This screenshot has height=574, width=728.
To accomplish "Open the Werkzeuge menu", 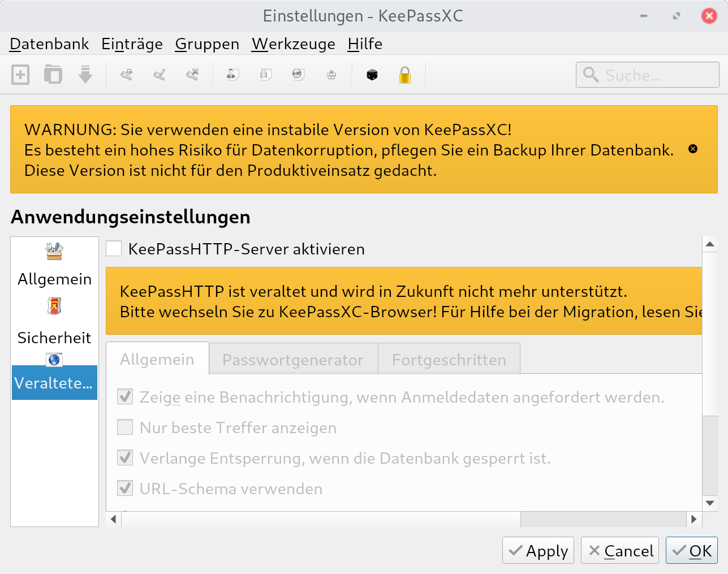I will click(293, 44).
